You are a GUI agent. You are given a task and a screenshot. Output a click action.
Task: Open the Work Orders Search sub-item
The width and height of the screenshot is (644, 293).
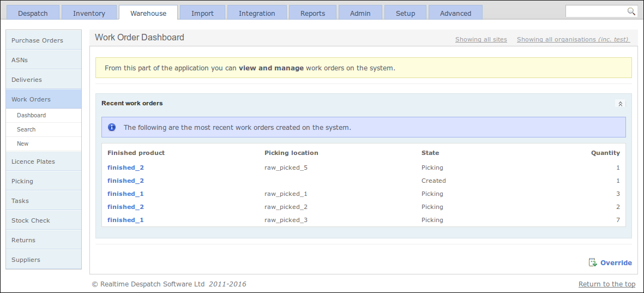(x=44, y=129)
